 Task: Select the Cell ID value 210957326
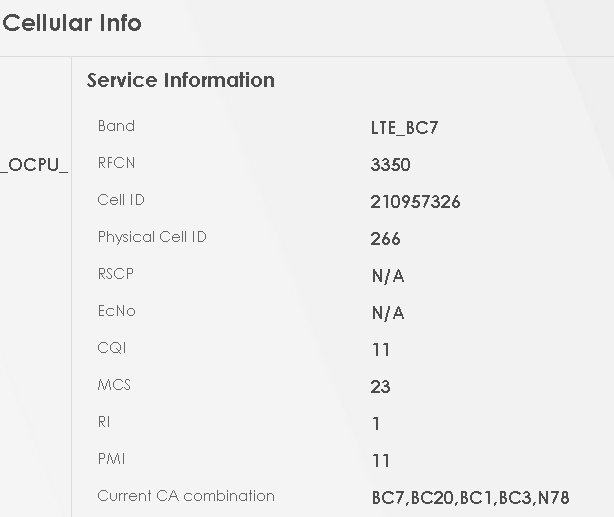(x=415, y=202)
